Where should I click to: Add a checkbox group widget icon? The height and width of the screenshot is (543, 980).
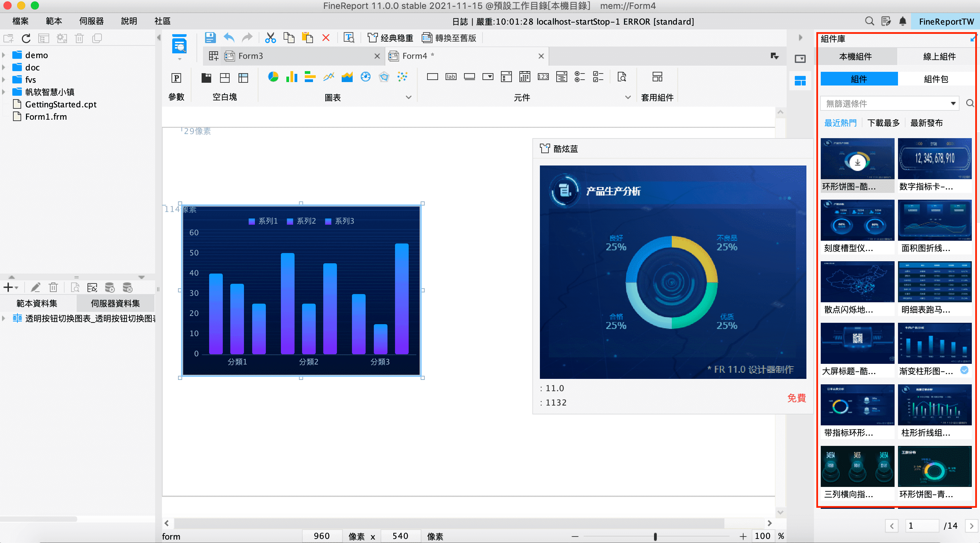point(598,77)
